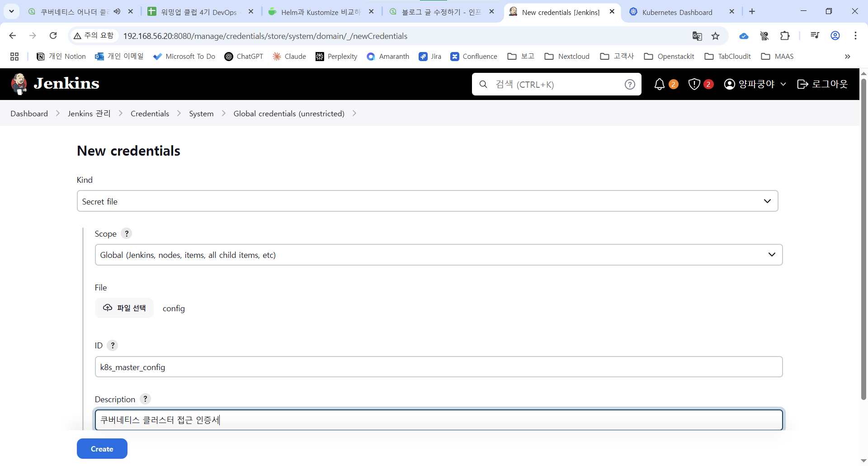Open the Chrome profile avatar icon
Viewport: 868px width, 466px height.
(x=835, y=36)
